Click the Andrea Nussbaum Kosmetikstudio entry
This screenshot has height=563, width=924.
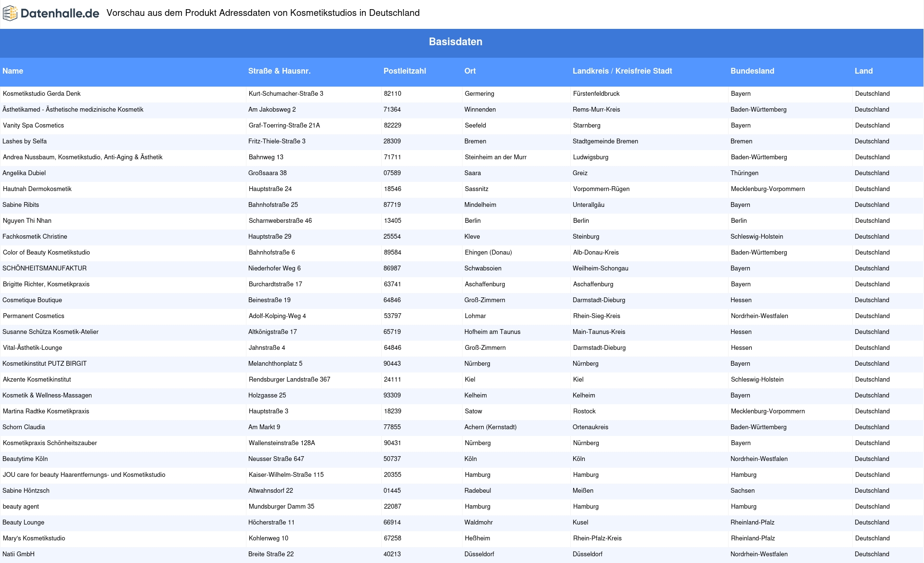[x=83, y=157]
